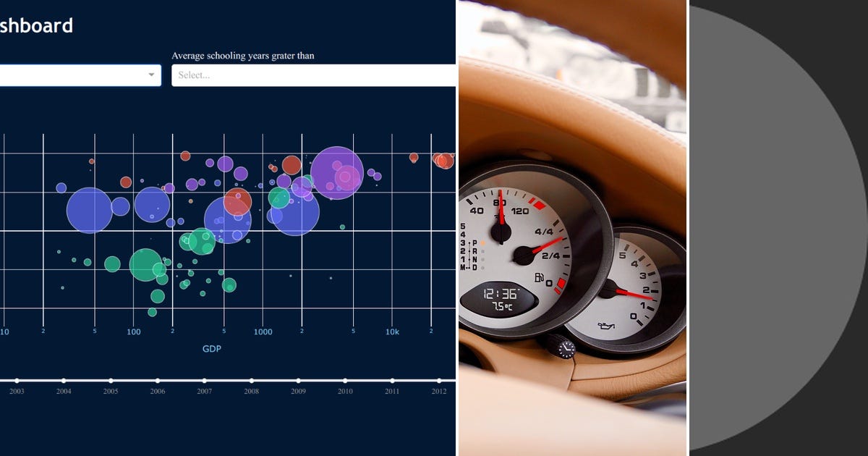Click the 2009 dot on the timeline
The height and width of the screenshot is (456, 868).
pyautogui.click(x=298, y=379)
